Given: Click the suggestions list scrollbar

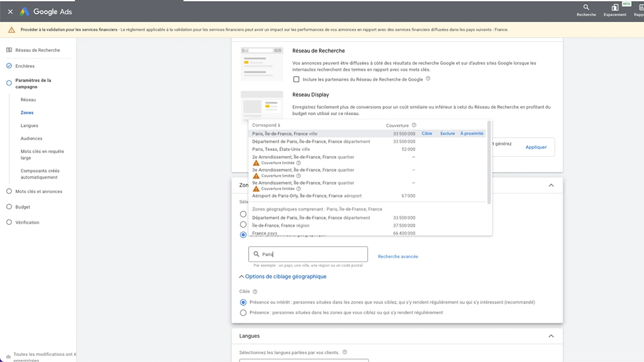Looking at the screenshot, I should point(489,163).
